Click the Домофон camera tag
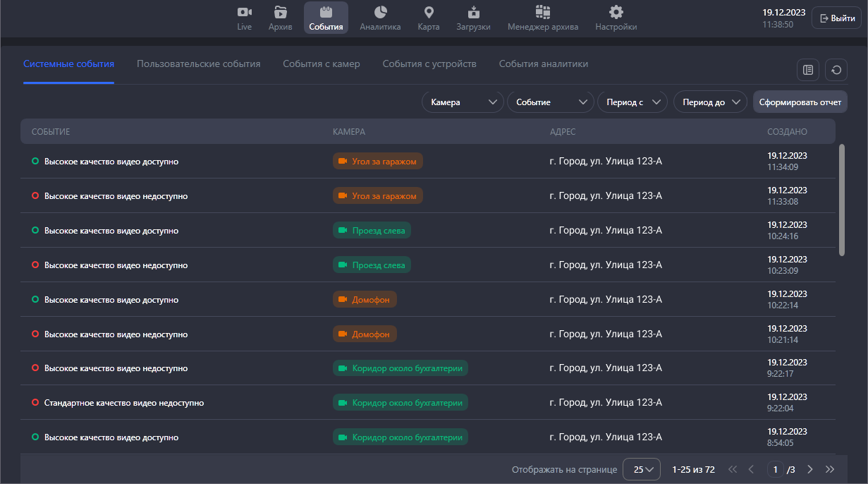The width and height of the screenshot is (868, 484). [365, 299]
